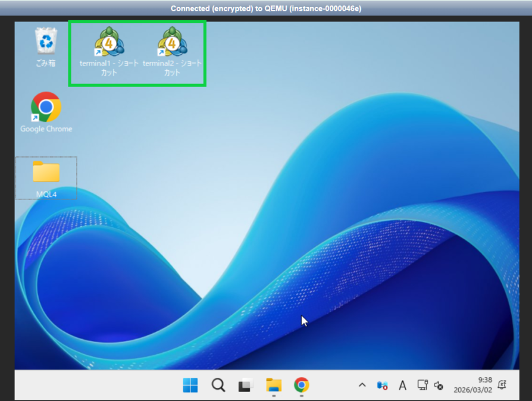
Task: Expand hidden system tray icons chevron
Action: tap(362, 386)
